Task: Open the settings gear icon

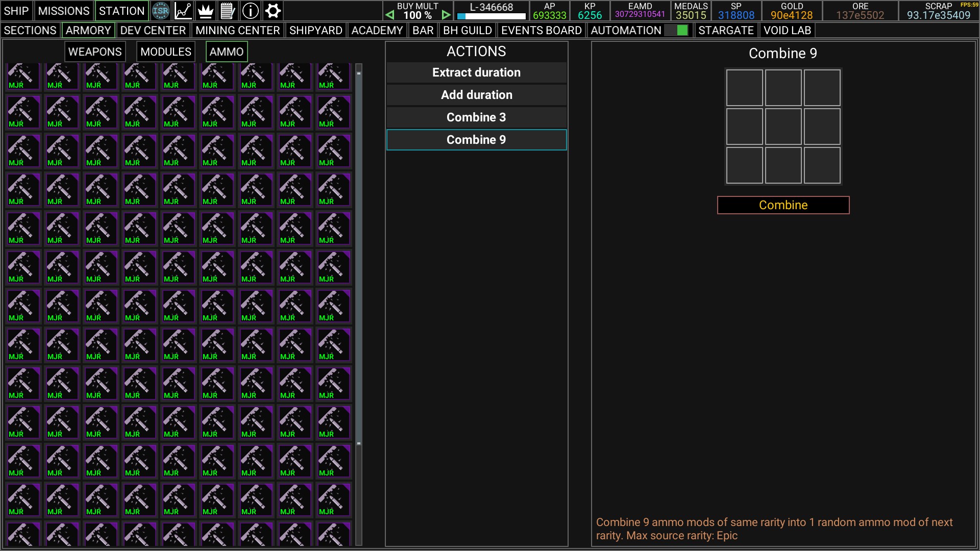Action: click(x=273, y=11)
